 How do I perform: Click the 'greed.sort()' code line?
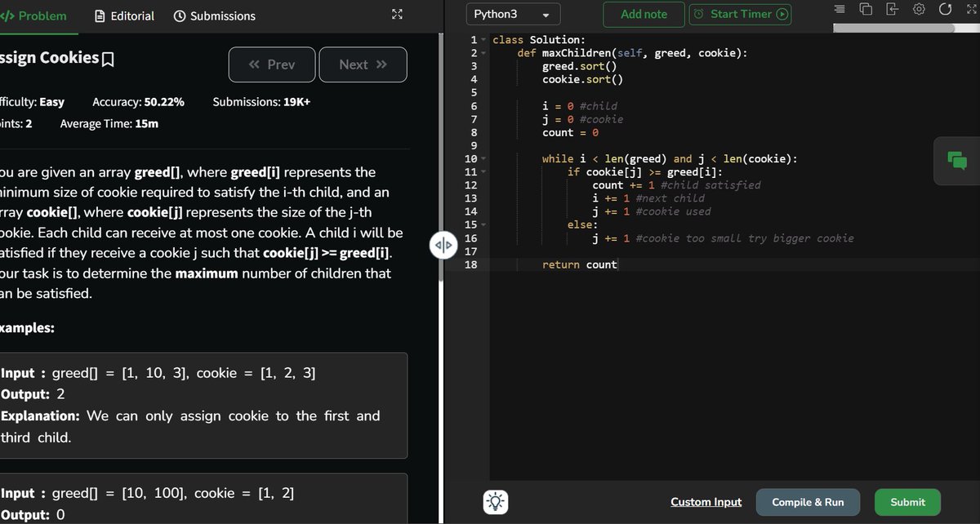coord(580,66)
